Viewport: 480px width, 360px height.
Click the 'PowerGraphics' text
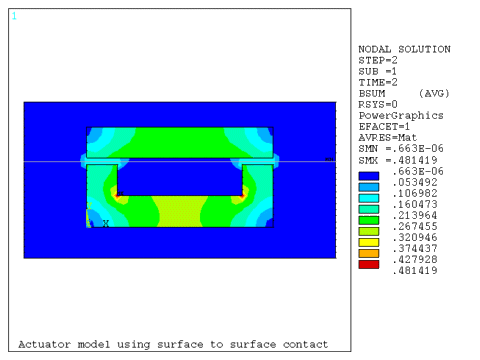(401, 115)
